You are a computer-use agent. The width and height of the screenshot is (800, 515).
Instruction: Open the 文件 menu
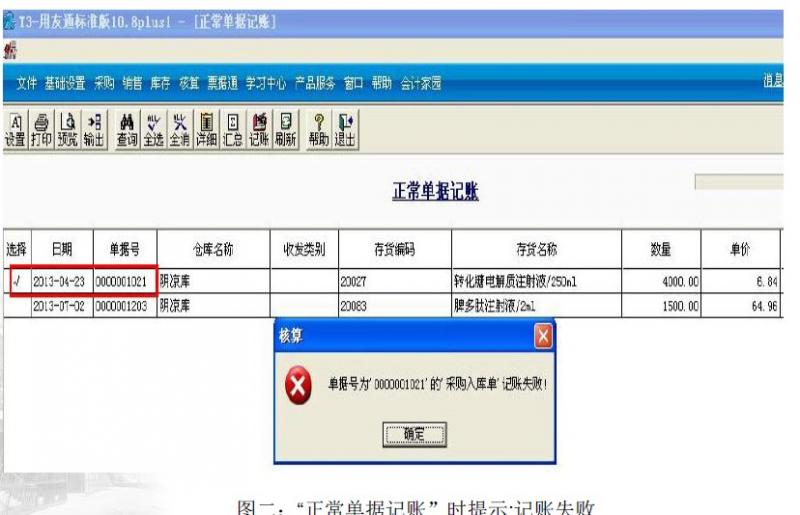(27, 83)
